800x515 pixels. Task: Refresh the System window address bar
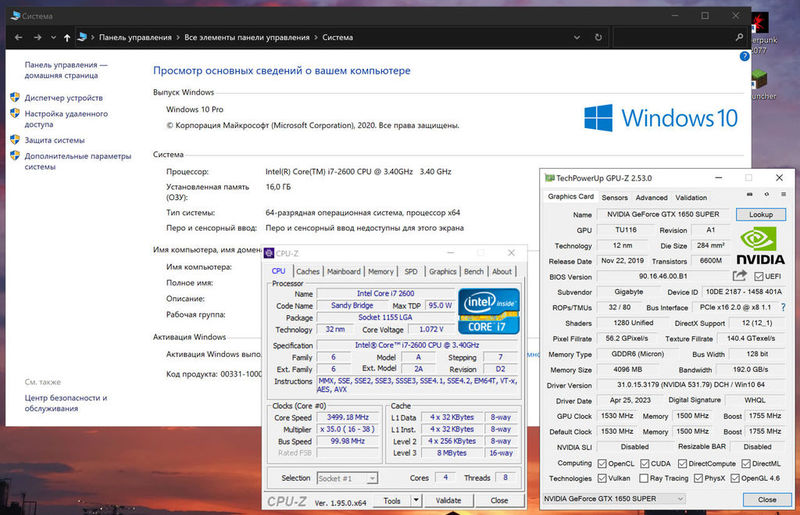(x=598, y=37)
